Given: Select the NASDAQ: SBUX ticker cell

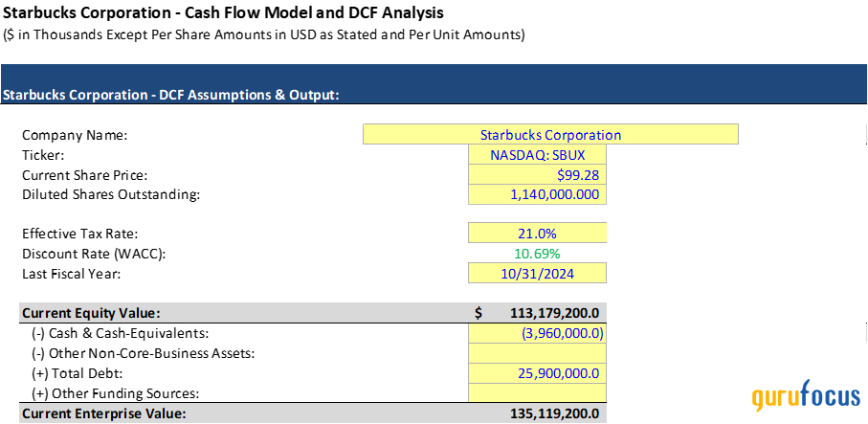Looking at the screenshot, I should pos(537,155).
